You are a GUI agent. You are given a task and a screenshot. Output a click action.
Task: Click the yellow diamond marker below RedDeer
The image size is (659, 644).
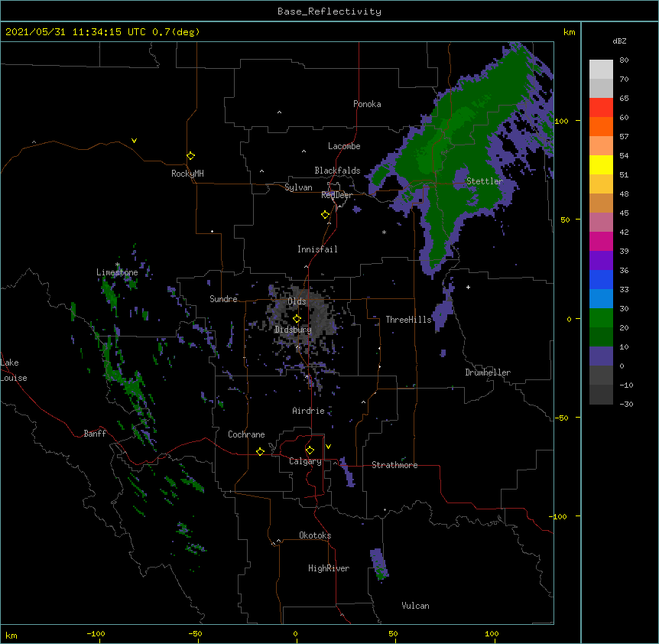click(326, 215)
